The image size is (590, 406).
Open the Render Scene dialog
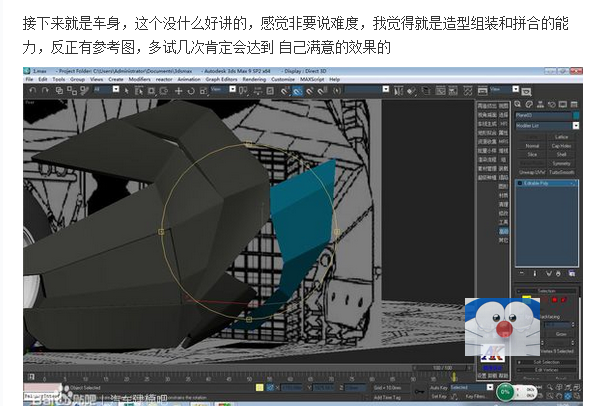pos(482,91)
